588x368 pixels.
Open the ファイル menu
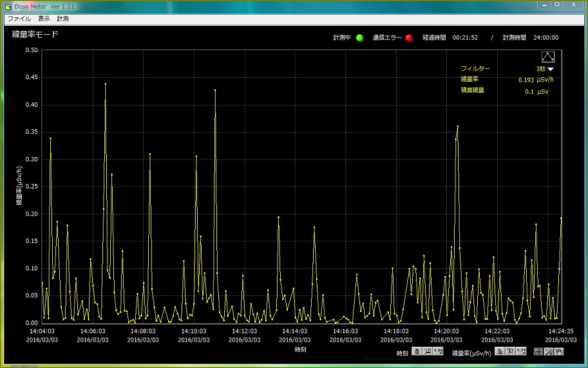coord(19,19)
